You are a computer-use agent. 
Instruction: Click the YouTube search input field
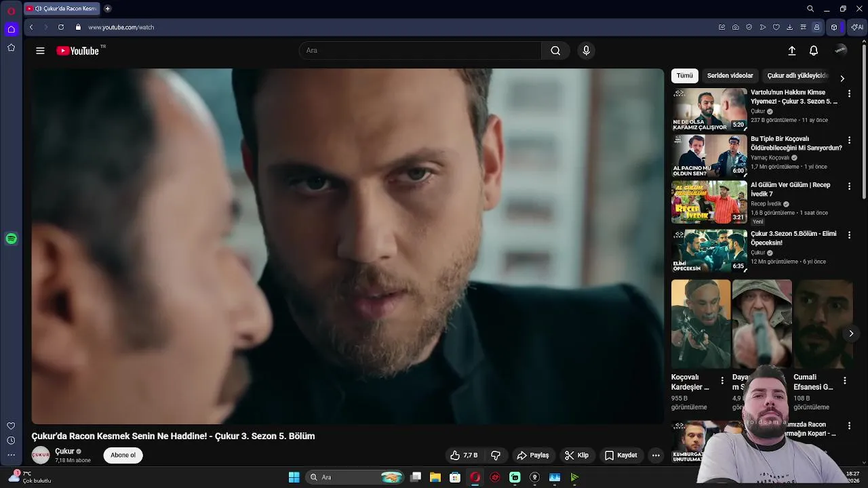pyautogui.click(x=420, y=51)
